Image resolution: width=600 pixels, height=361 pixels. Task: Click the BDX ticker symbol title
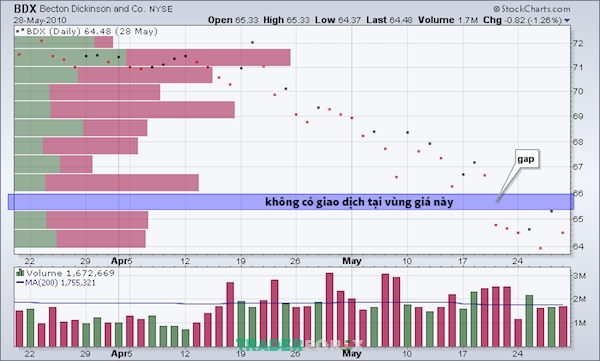coord(25,8)
